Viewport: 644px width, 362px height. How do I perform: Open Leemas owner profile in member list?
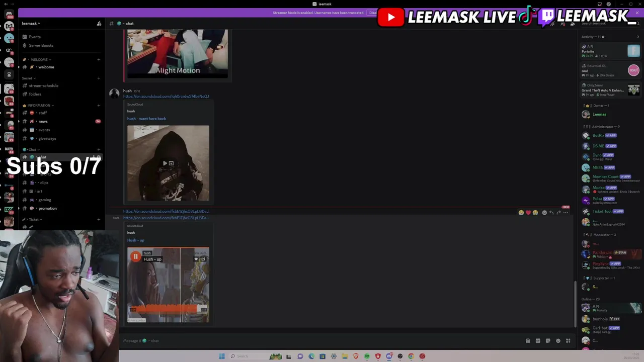[610, 114]
